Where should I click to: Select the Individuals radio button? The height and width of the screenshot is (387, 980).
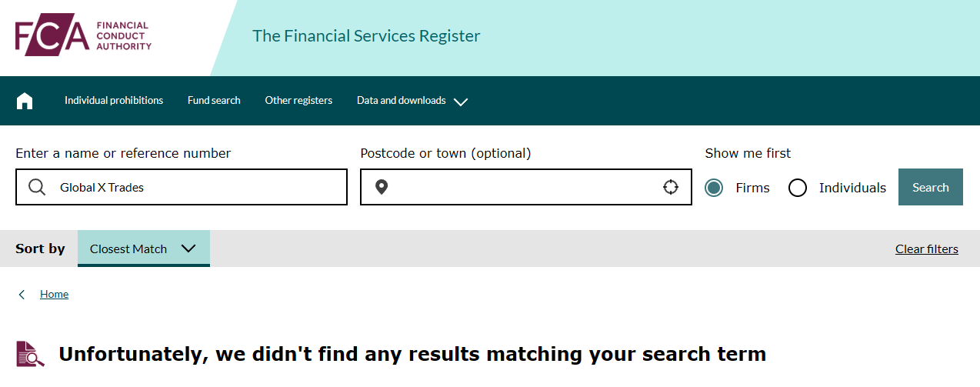[x=798, y=188]
